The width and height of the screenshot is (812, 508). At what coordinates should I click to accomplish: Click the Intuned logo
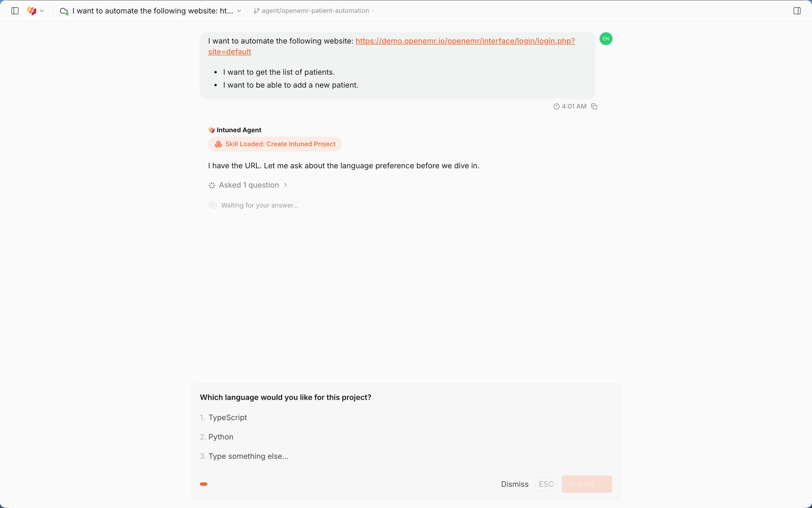tap(32, 11)
